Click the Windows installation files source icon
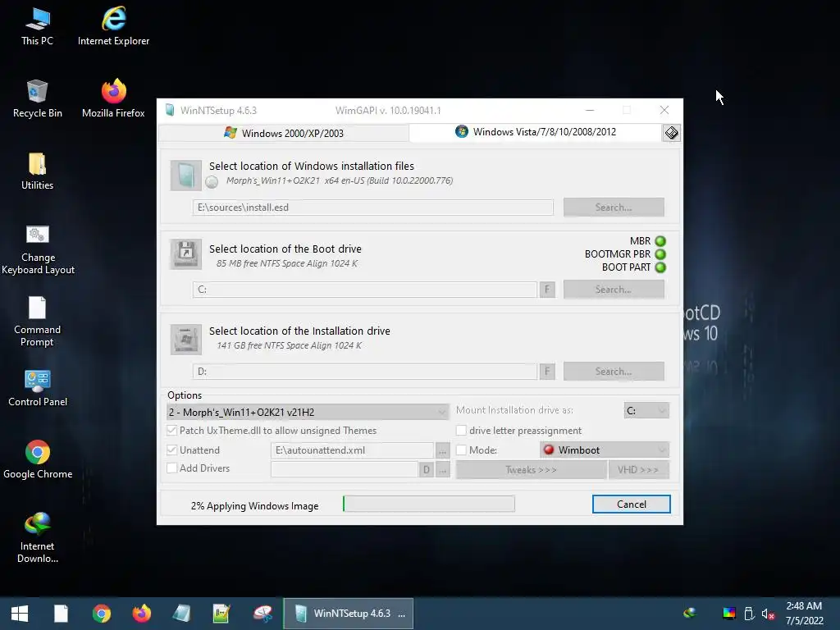840x630 pixels. click(x=185, y=176)
